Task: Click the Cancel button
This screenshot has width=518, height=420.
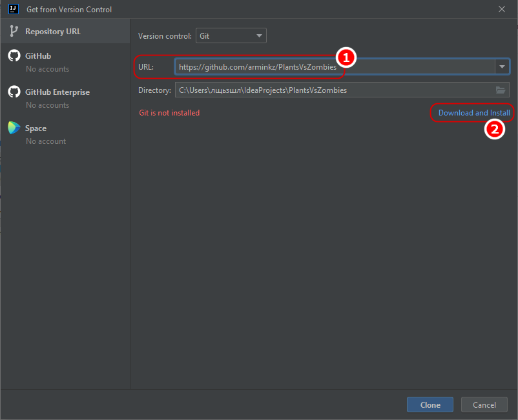Action: coord(484,405)
